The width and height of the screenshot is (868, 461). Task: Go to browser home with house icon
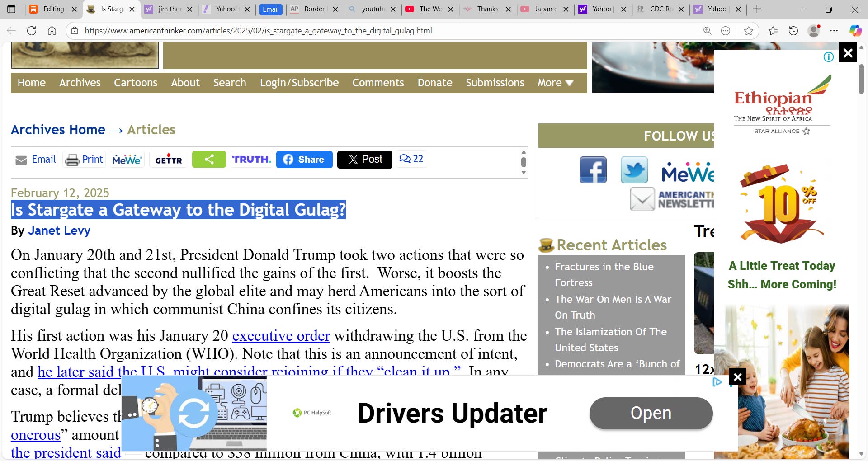pos(52,31)
